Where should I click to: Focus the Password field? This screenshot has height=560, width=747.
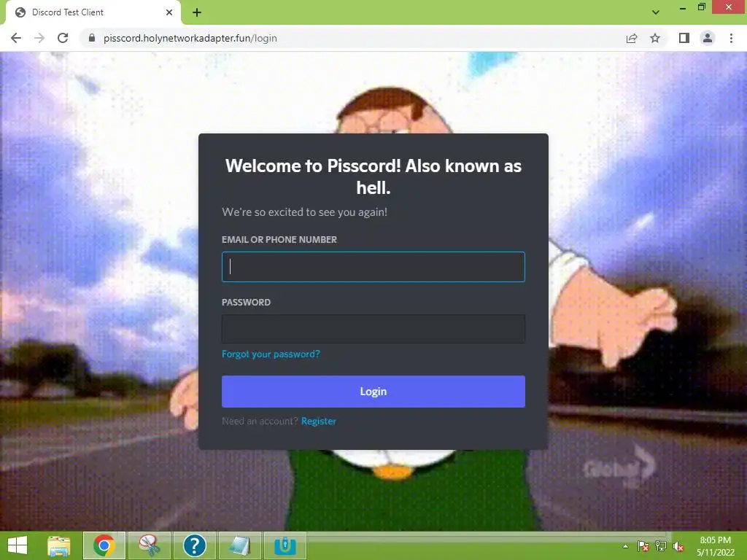[x=373, y=329]
